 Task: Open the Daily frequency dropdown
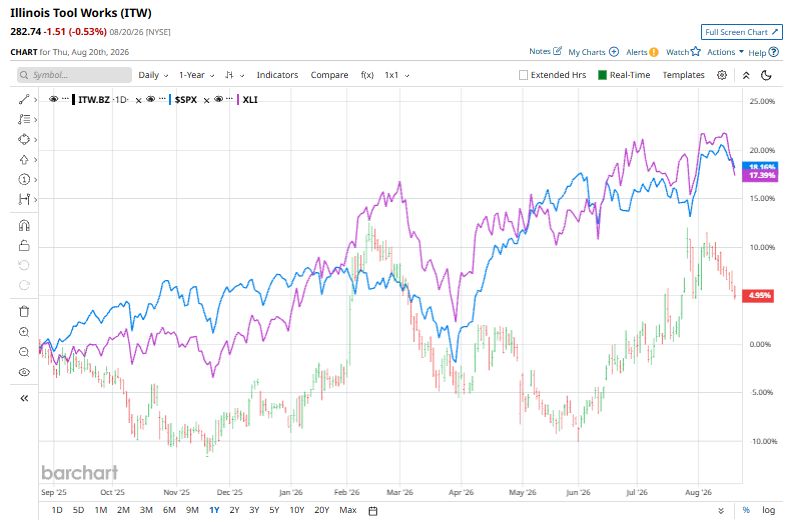tap(153, 75)
